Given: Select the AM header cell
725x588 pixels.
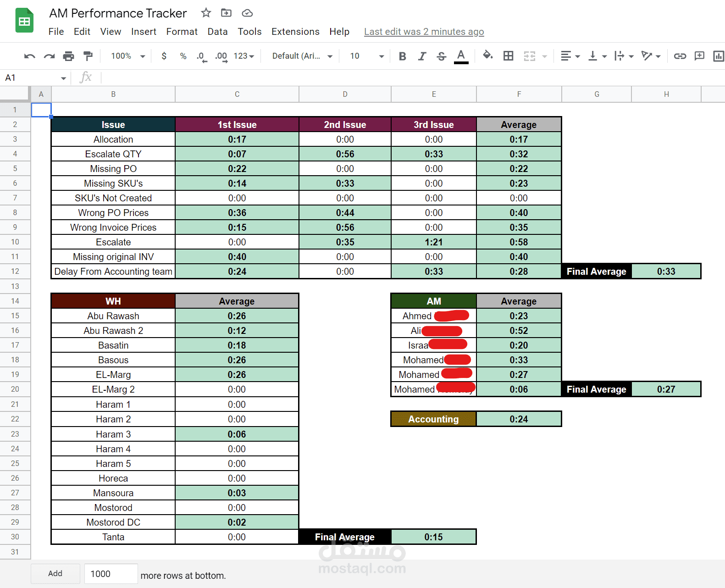Looking at the screenshot, I should point(434,301).
